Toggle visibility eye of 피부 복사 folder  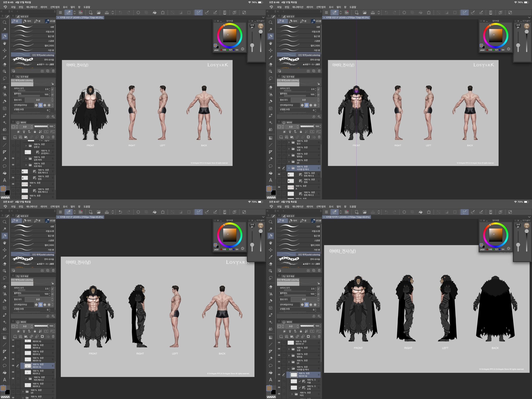(x=13, y=165)
